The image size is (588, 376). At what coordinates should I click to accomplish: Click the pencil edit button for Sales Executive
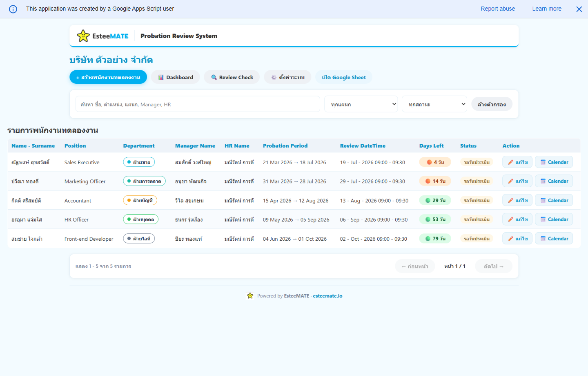(x=517, y=162)
